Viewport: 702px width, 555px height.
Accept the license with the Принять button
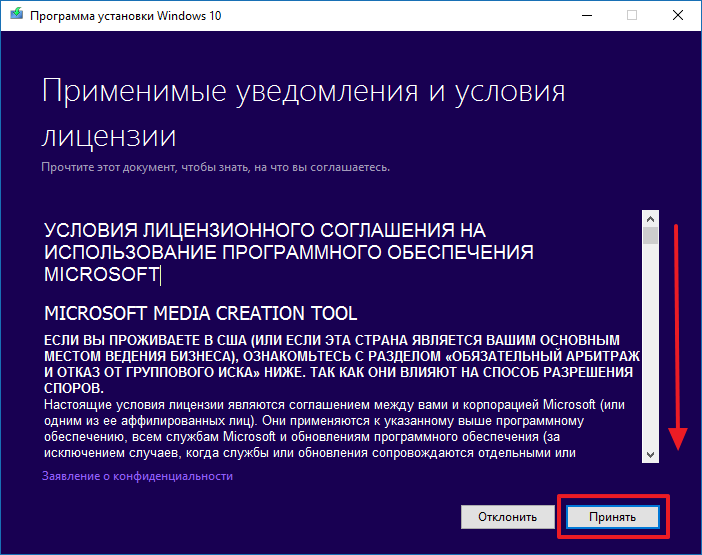coord(612,517)
